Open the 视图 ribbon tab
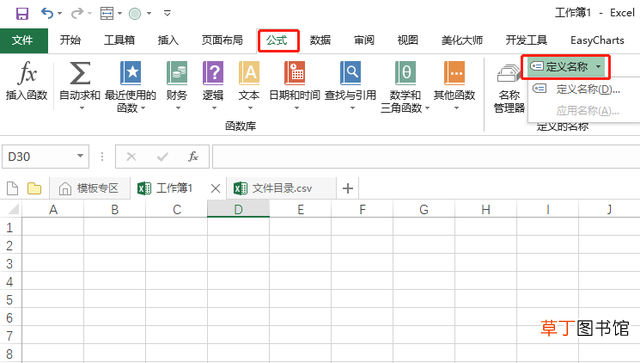The height and width of the screenshot is (363, 640). click(x=408, y=40)
